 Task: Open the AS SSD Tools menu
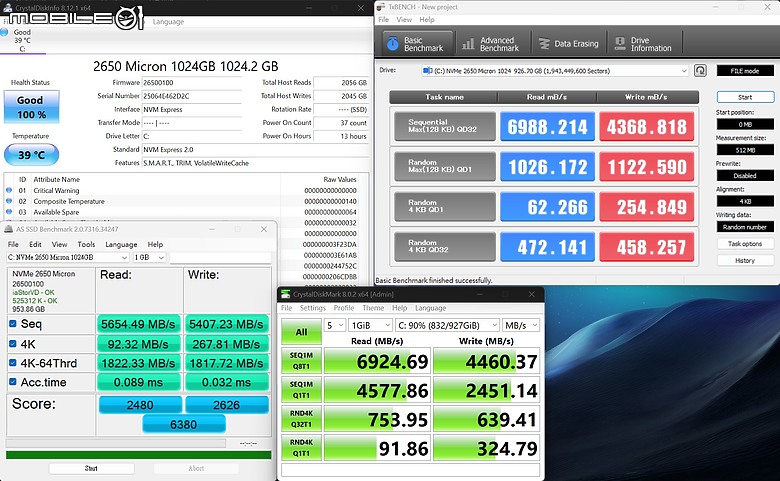[86, 244]
